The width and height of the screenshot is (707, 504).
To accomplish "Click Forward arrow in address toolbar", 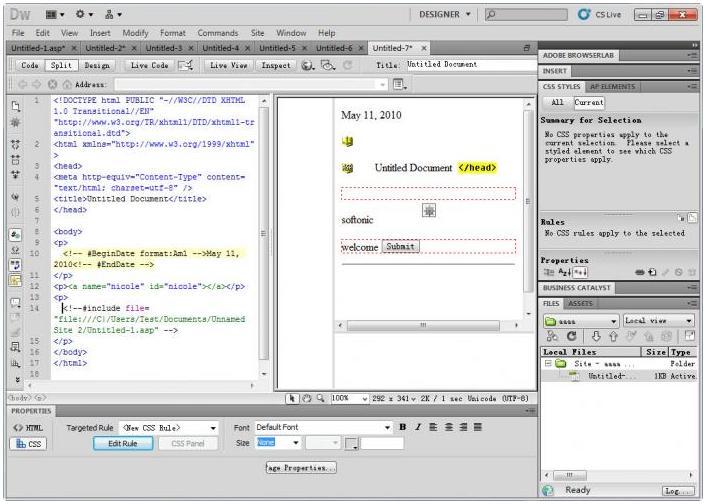I will [x=37, y=84].
